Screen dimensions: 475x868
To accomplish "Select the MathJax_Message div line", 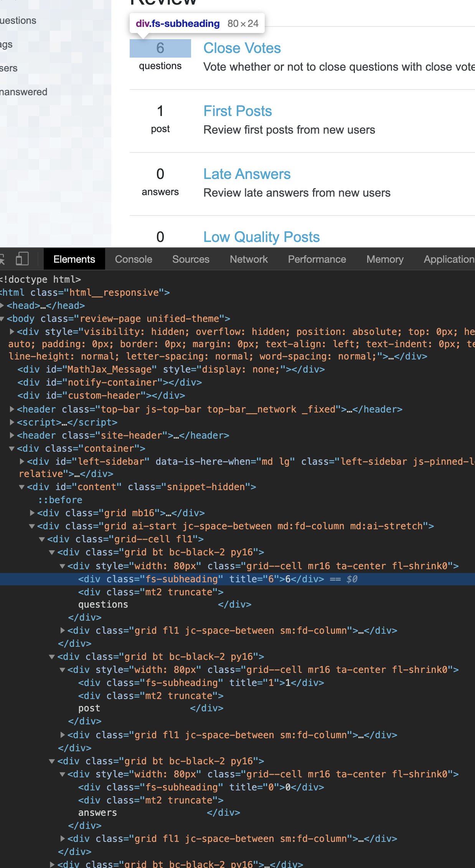I will pos(171,369).
